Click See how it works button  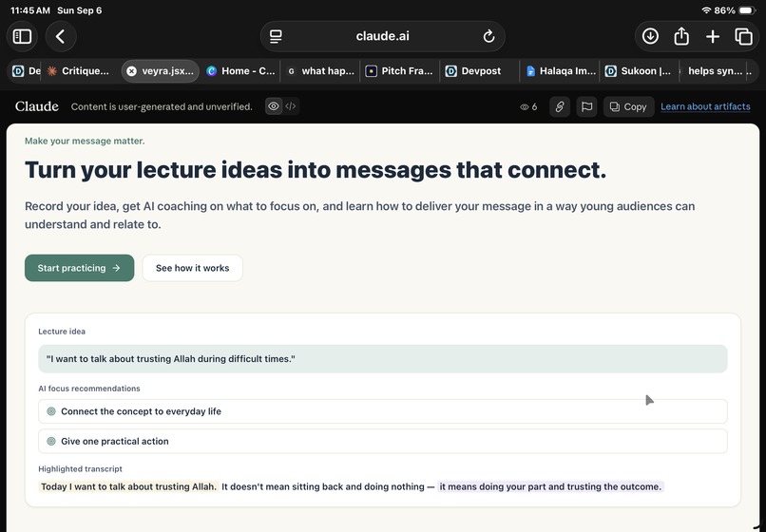[193, 268]
